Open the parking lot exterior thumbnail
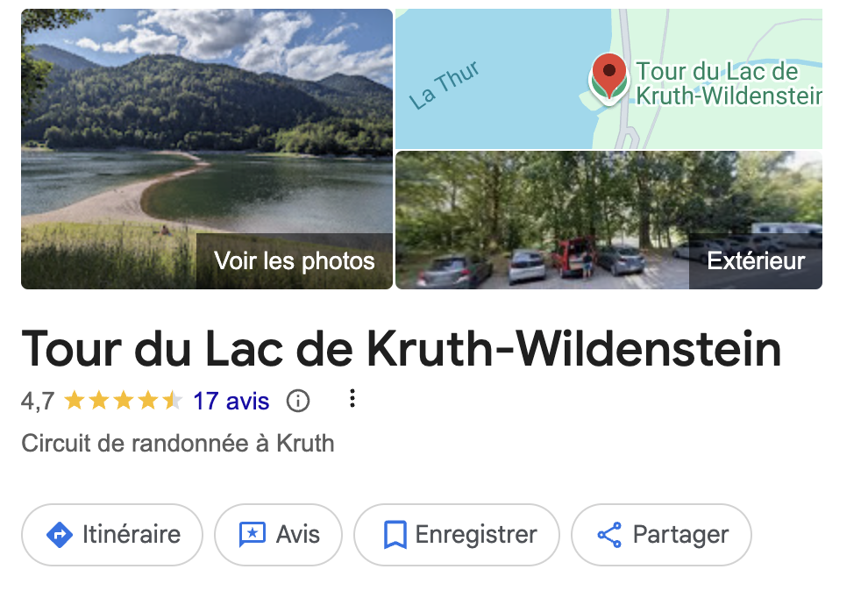 pos(609,220)
